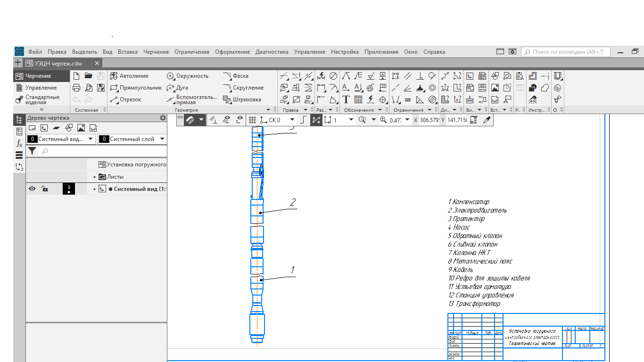Click the text tool "T" icon
The image size is (644, 362).
pyautogui.click(x=346, y=99)
